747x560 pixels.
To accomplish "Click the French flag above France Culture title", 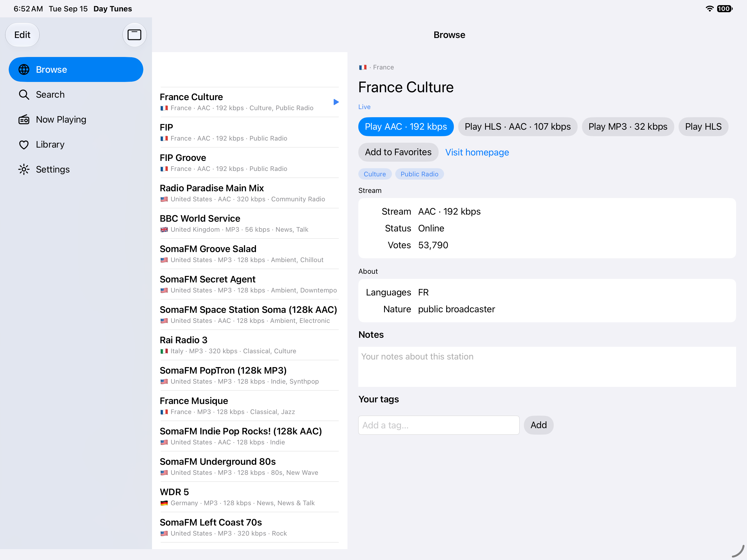I will point(363,67).
